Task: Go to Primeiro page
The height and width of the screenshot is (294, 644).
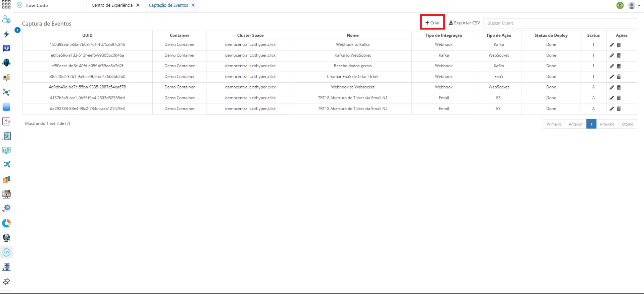Action: (x=554, y=124)
